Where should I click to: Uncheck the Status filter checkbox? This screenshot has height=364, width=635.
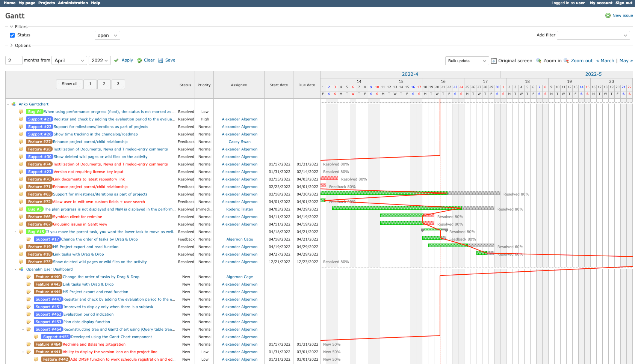[x=12, y=35]
